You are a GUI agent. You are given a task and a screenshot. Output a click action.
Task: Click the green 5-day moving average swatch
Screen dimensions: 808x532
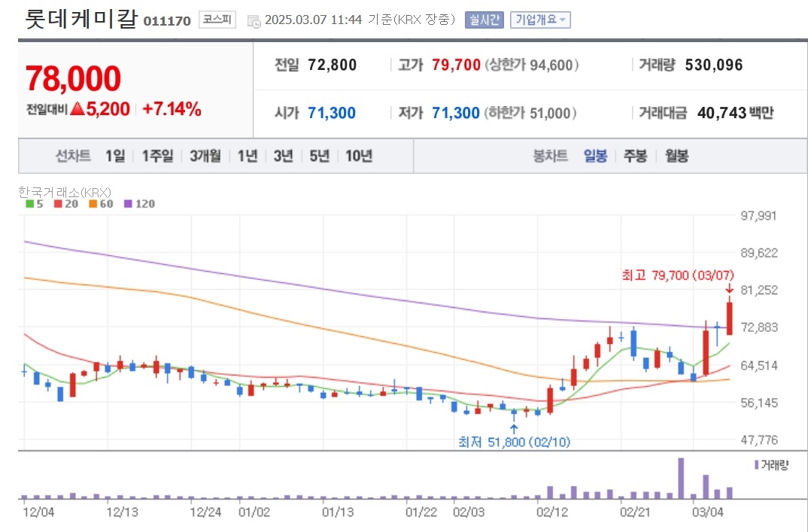tap(29, 204)
